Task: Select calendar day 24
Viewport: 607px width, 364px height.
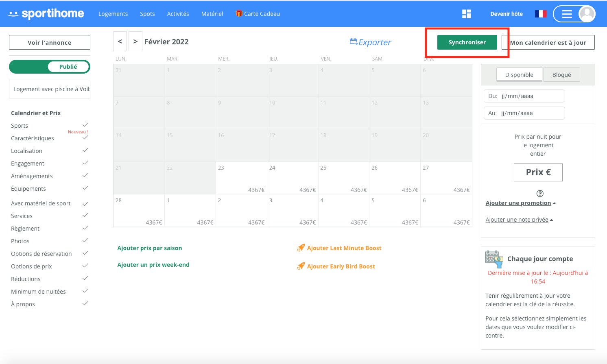Action: coord(293,178)
